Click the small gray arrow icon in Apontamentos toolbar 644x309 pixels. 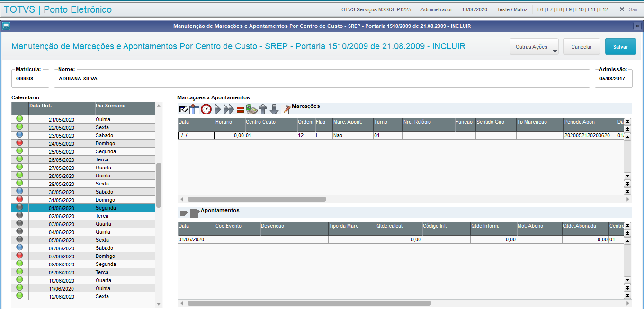(x=184, y=213)
